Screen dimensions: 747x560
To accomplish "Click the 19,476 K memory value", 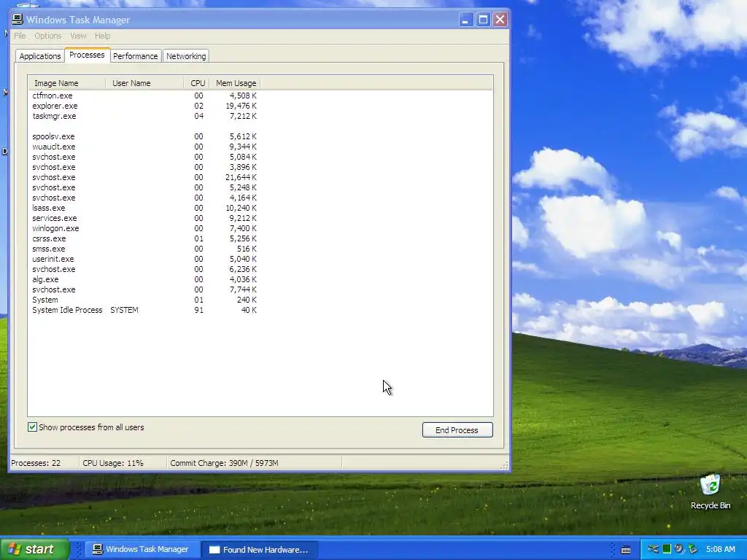I will [x=241, y=106].
